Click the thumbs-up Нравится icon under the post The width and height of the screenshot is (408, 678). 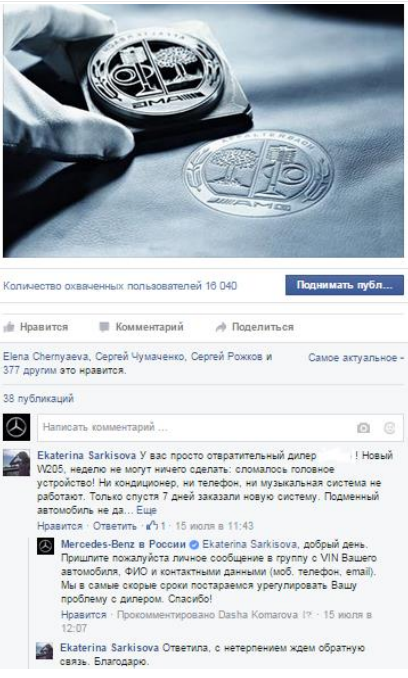(x=9, y=327)
